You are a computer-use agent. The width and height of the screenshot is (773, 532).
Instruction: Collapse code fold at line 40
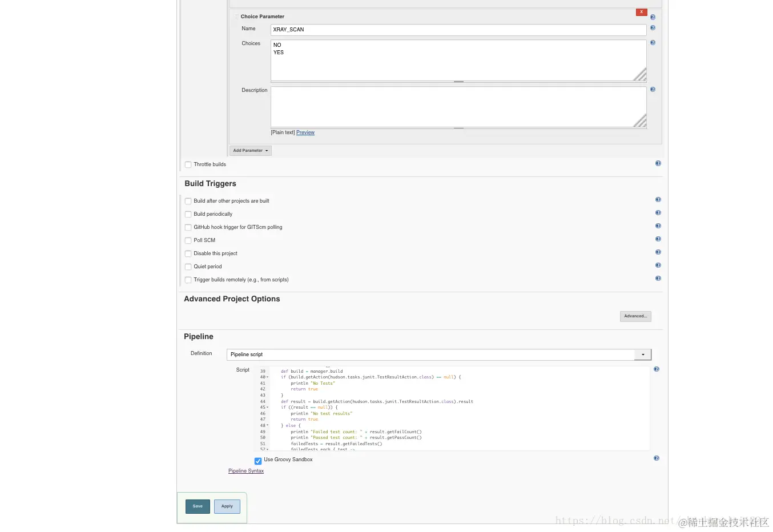tap(267, 377)
